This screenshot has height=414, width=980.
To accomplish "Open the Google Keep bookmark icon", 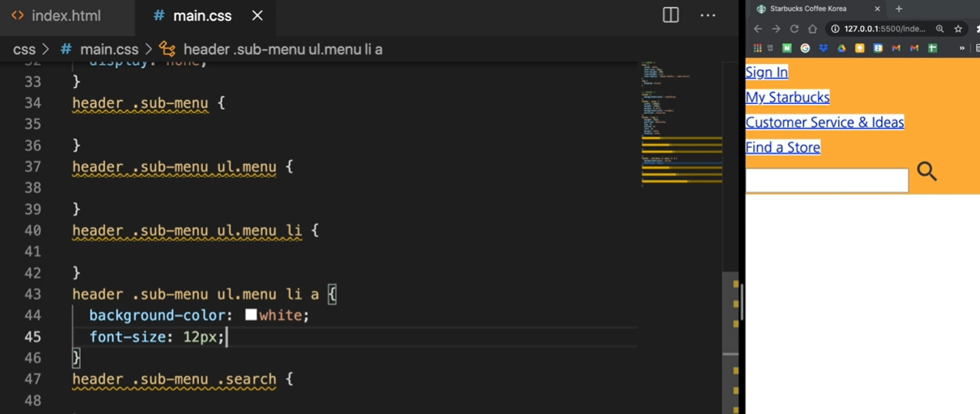I will coord(859,48).
